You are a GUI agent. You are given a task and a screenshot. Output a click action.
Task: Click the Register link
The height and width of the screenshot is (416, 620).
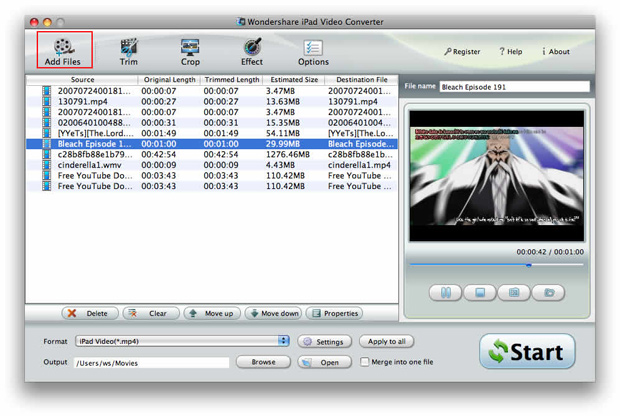461,52
